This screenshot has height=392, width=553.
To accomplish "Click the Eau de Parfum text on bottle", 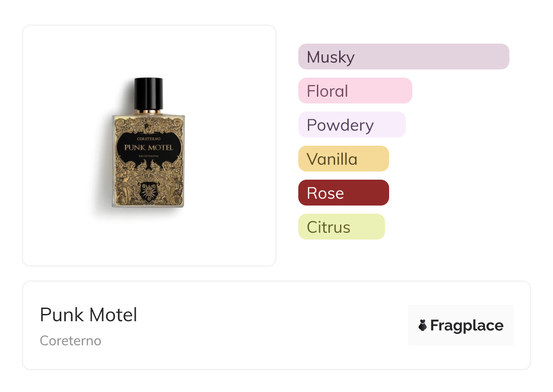I will click(x=149, y=157).
